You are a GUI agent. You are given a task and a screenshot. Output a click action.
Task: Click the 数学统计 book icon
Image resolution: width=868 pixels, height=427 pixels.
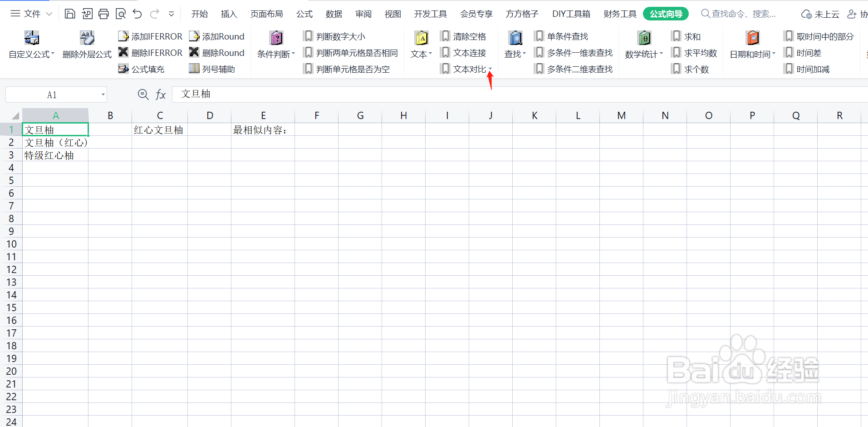[x=644, y=38]
